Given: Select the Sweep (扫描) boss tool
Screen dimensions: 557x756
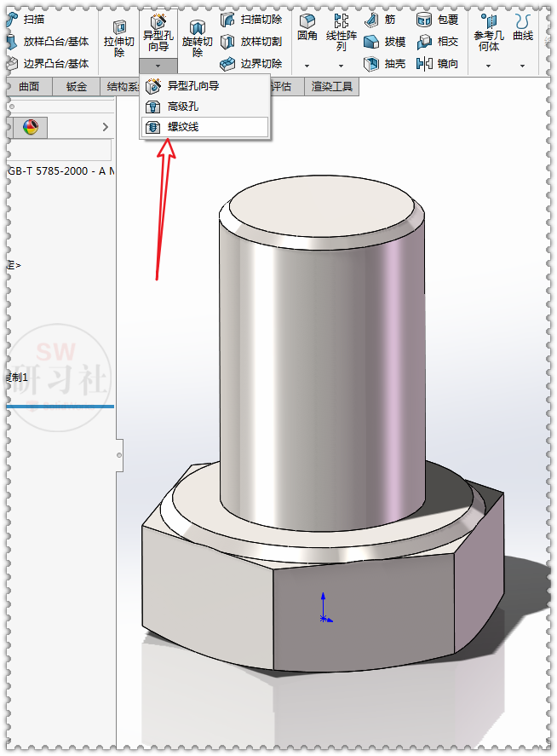Looking at the screenshot, I should click(26, 20).
